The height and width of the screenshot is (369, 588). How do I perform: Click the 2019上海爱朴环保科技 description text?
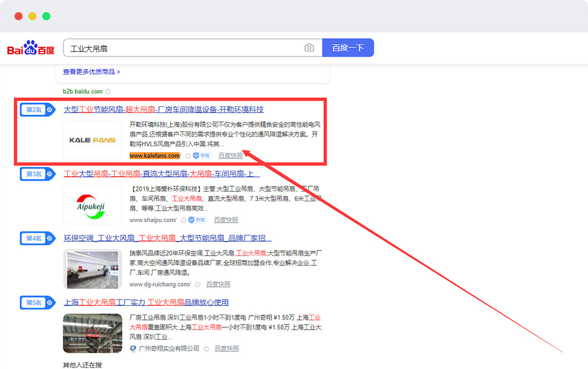coord(225,198)
